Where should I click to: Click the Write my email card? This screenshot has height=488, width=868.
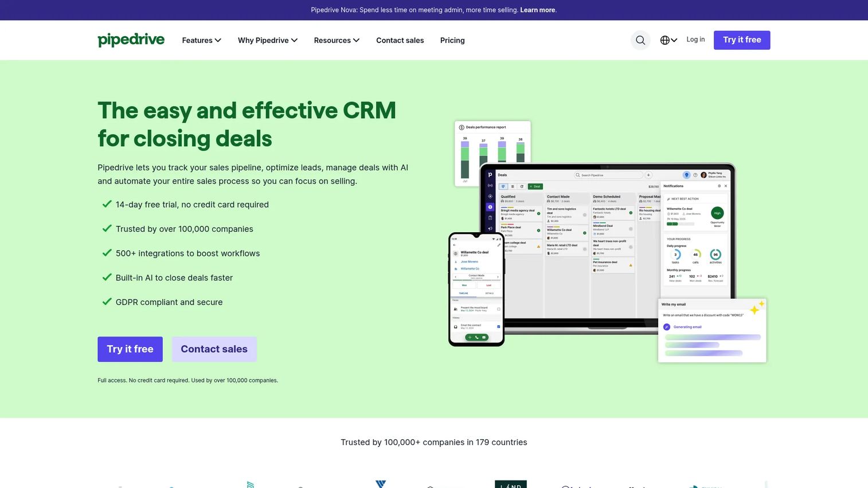(712, 330)
